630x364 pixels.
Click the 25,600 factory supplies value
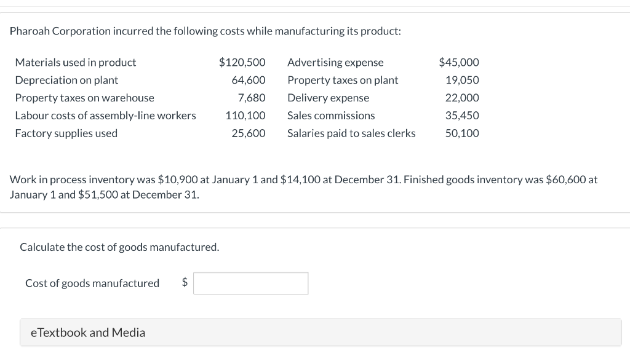click(249, 133)
